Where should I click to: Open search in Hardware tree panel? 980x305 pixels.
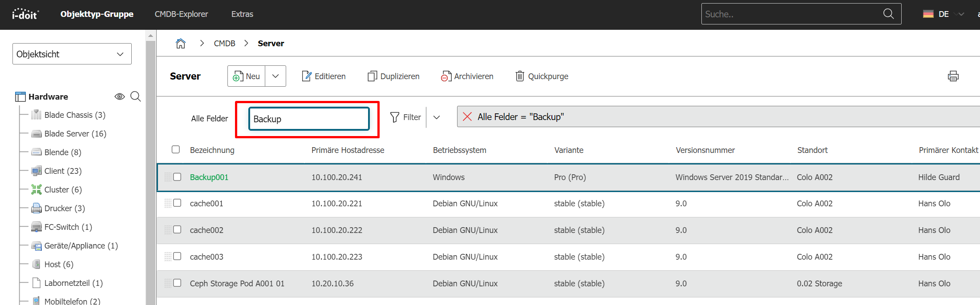pos(136,96)
